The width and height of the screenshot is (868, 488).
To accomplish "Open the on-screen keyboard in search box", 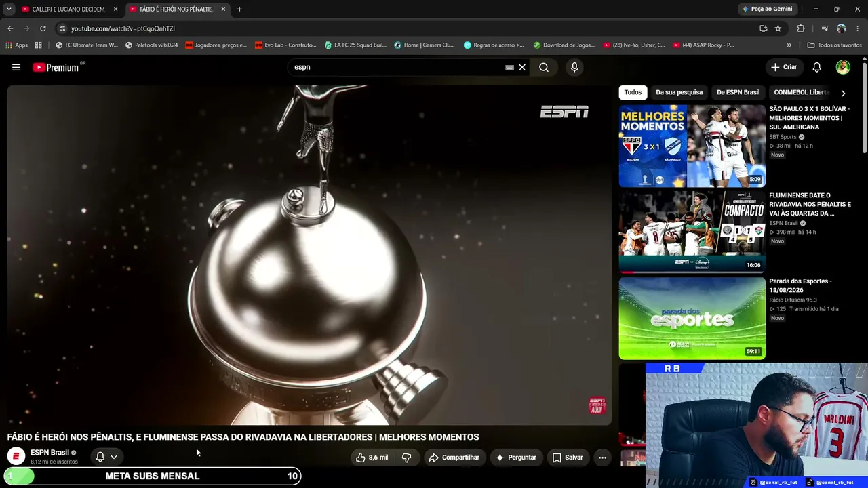I will (509, 67).
